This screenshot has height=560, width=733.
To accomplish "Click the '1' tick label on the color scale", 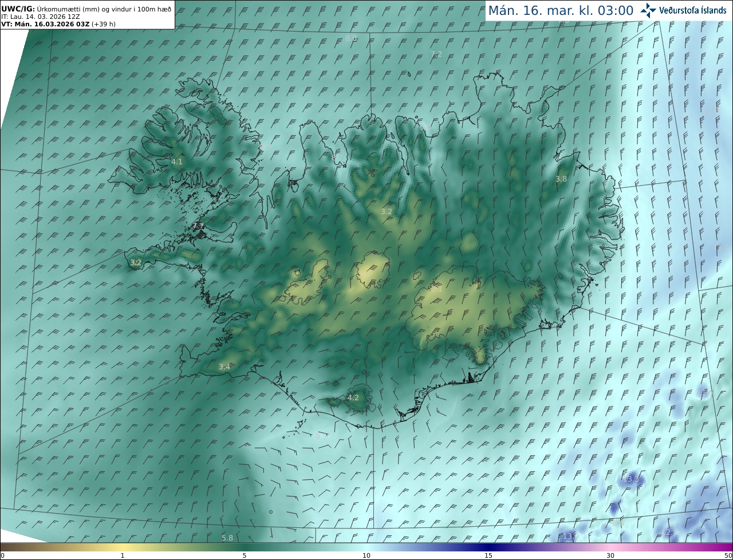I will (123, 555).
